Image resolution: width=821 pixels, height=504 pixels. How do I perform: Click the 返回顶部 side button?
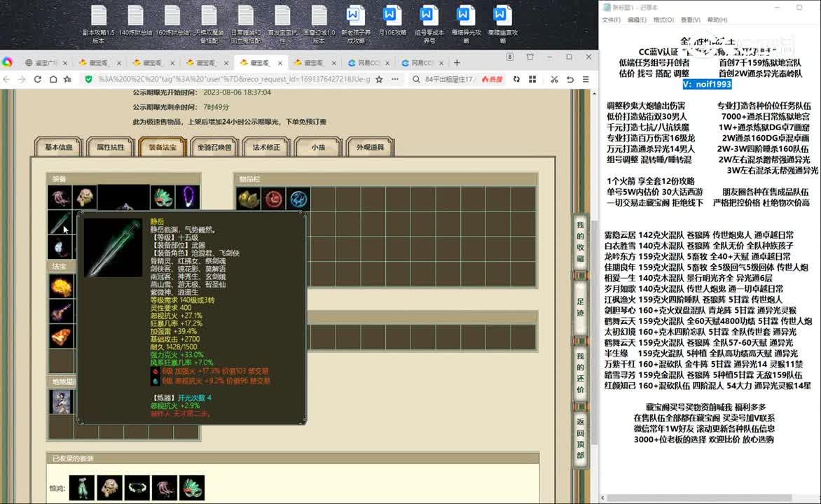pos(580,438)
